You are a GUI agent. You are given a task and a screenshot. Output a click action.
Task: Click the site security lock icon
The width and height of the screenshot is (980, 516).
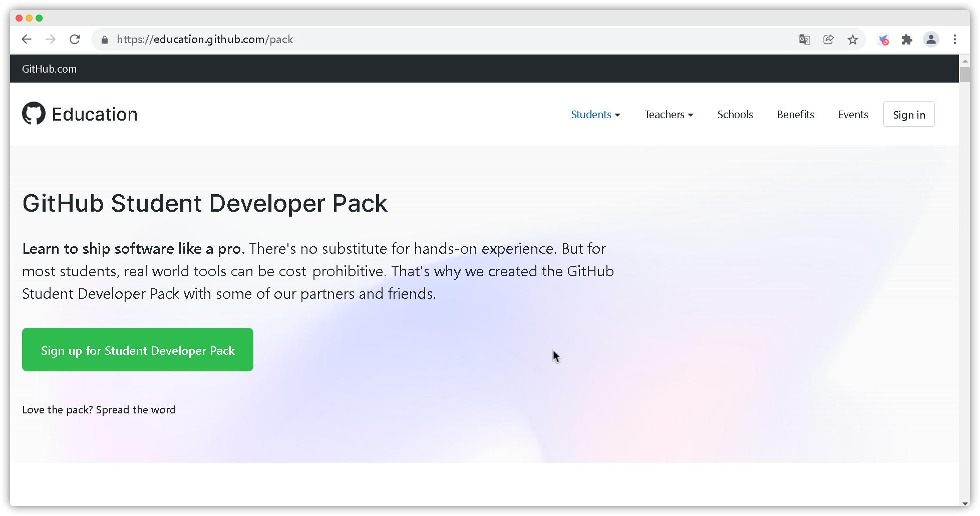pyautogui.click(x=105, y=39)
